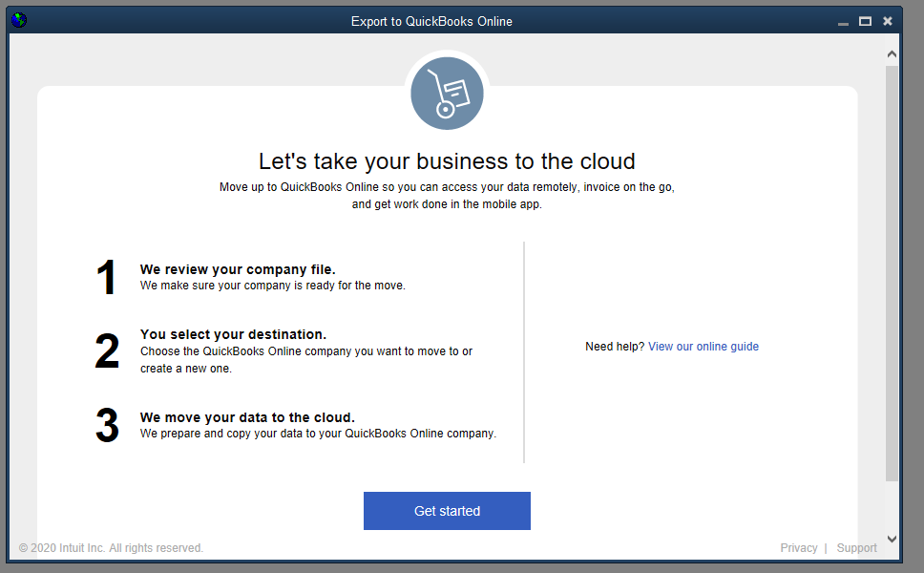924x573 pixels.
Task: Click the globe app icon in title bar
Action: click(19, 20)
